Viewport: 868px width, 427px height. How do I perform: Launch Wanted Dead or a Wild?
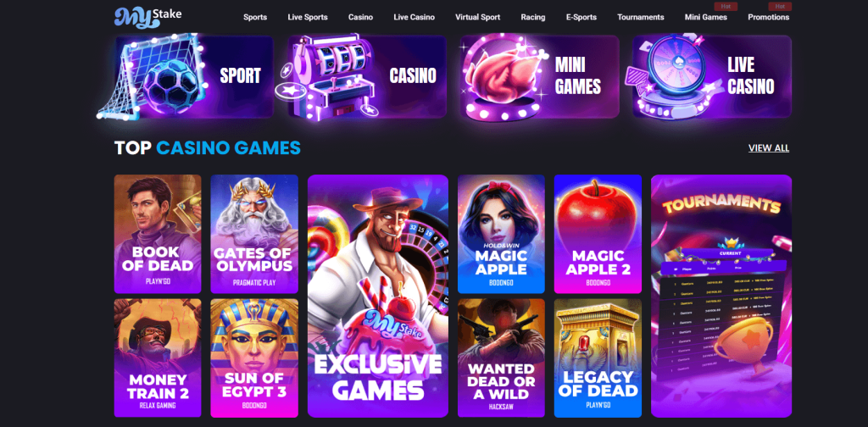pyautogui.click(x=502, y=358)
